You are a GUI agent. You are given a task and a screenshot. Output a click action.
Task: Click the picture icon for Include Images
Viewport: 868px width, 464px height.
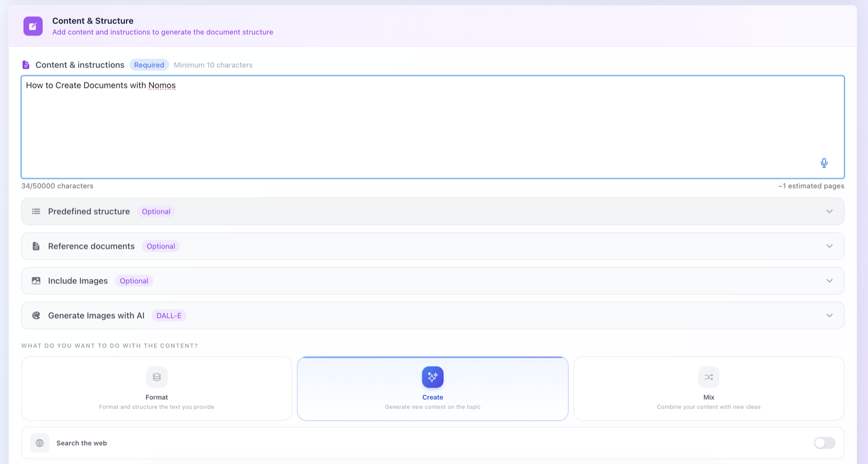pyautogui.click(x=36, y=281)
